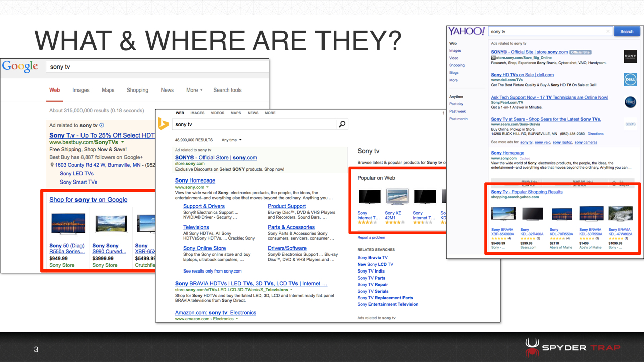This screenshot has width=644, height=362.
Task: Open Search tools in Google
Action: tap(227, 90)
